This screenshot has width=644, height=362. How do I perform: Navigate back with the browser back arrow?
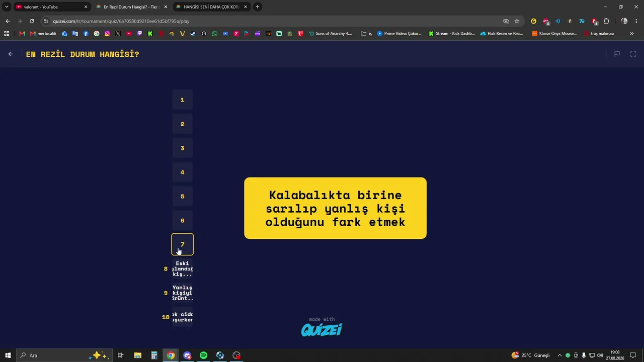point(8,21)
